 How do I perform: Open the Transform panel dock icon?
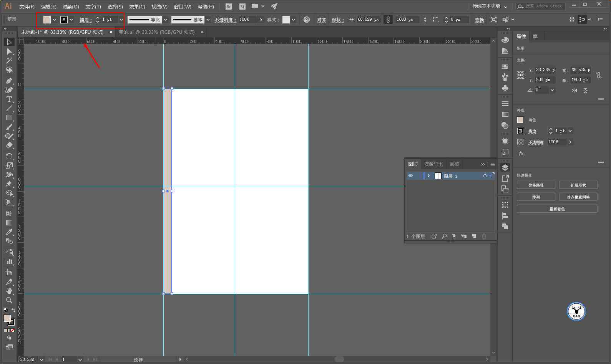tap(505, 205)
